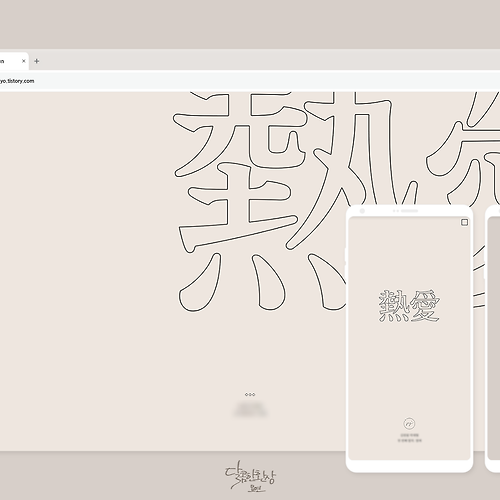Select the active browser tab
The width and height of the screenshot is (500, 500).
point(14,61)
